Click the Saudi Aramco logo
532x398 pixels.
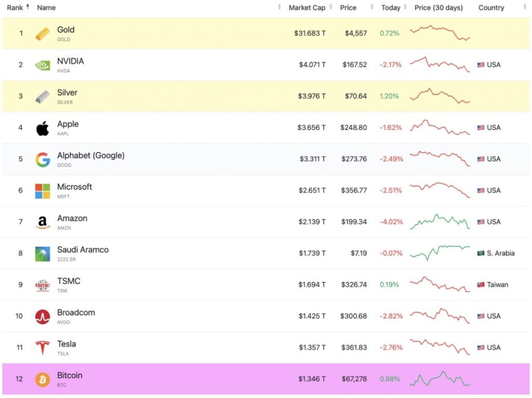(43, 254)
